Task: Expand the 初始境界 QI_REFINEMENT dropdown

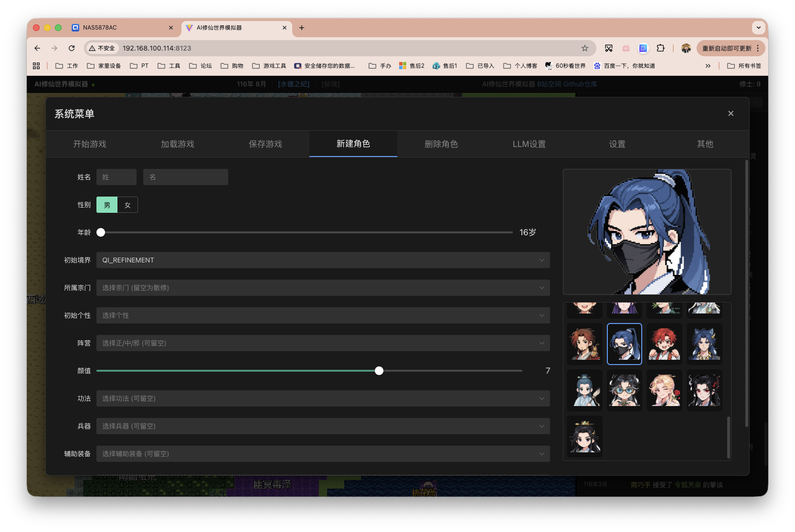Action: pyautogui.click(x=323, y=260)
